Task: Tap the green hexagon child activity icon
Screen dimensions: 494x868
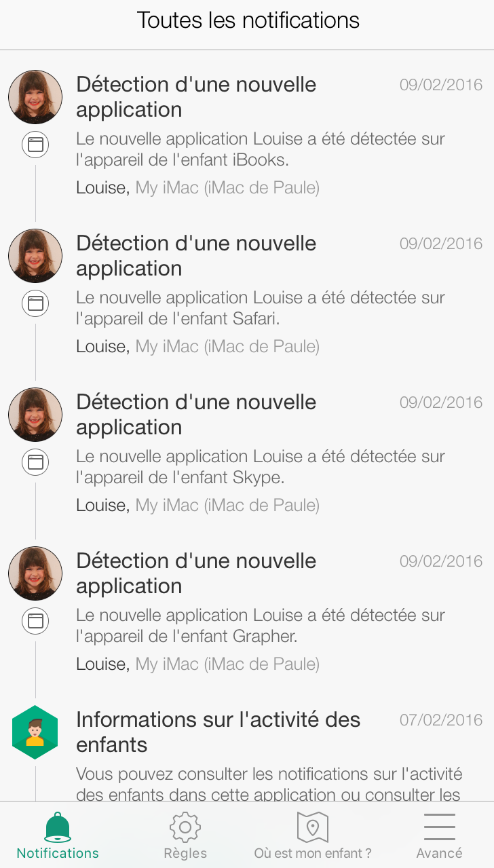Action: click(x=35, y=732)
